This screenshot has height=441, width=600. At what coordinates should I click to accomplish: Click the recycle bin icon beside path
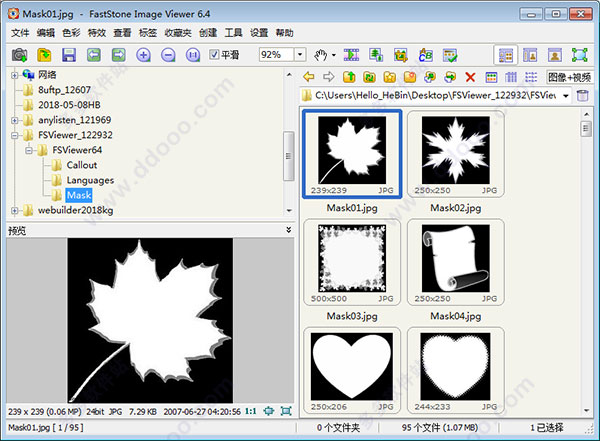click(582, 95)
